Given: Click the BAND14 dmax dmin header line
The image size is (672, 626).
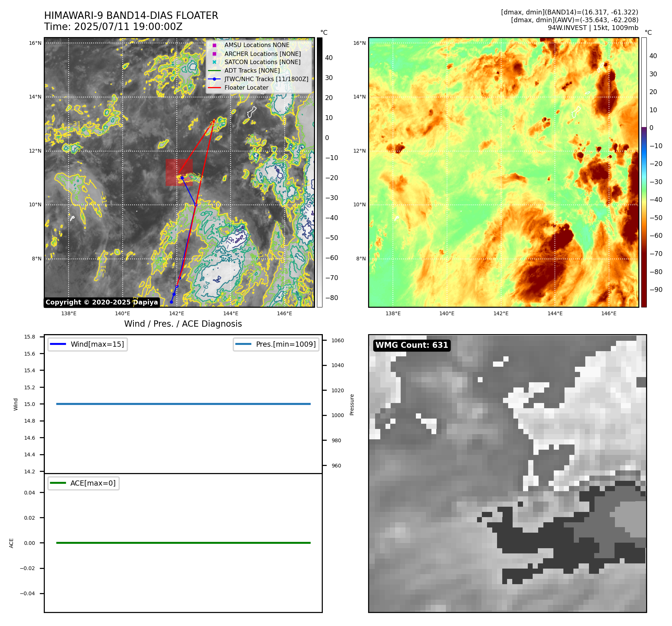Looking at the screenshot, I should (569, 12).
